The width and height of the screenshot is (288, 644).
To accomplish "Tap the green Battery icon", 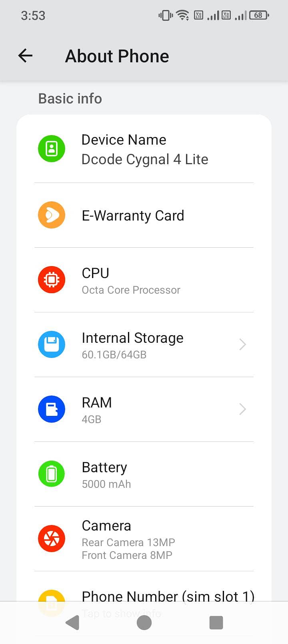I will point(52,474).
